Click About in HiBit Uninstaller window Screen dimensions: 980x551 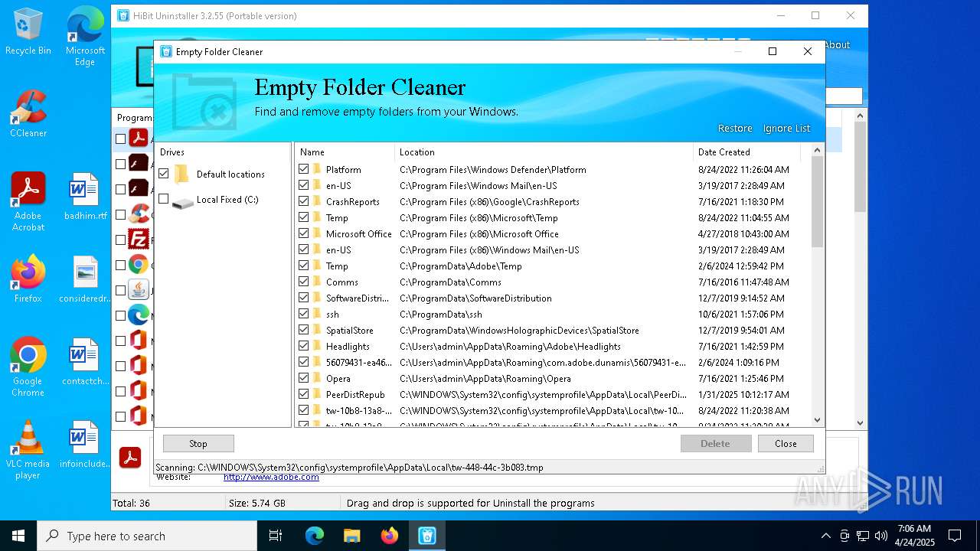click(x=838, y=45)
